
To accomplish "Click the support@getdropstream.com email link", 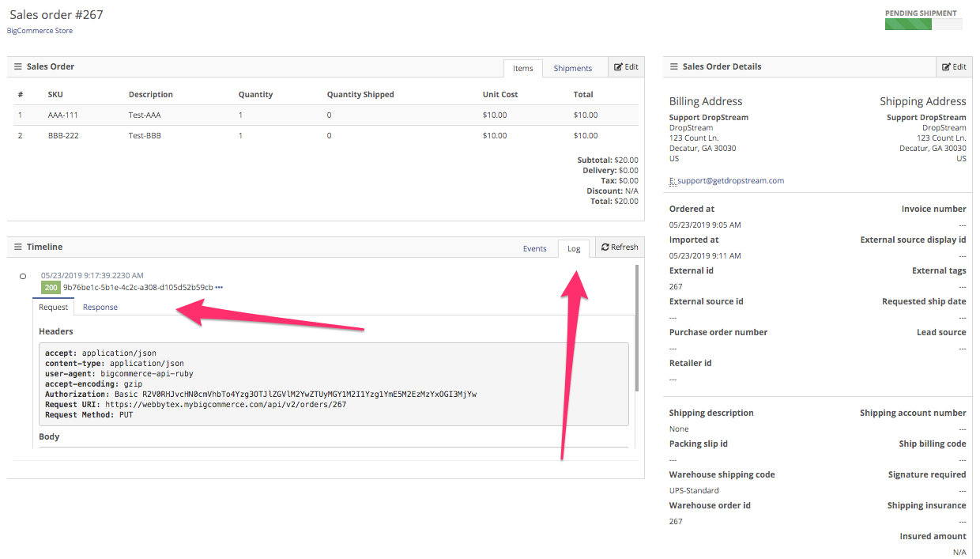I will pyautogui.click(x=730, y=181).
